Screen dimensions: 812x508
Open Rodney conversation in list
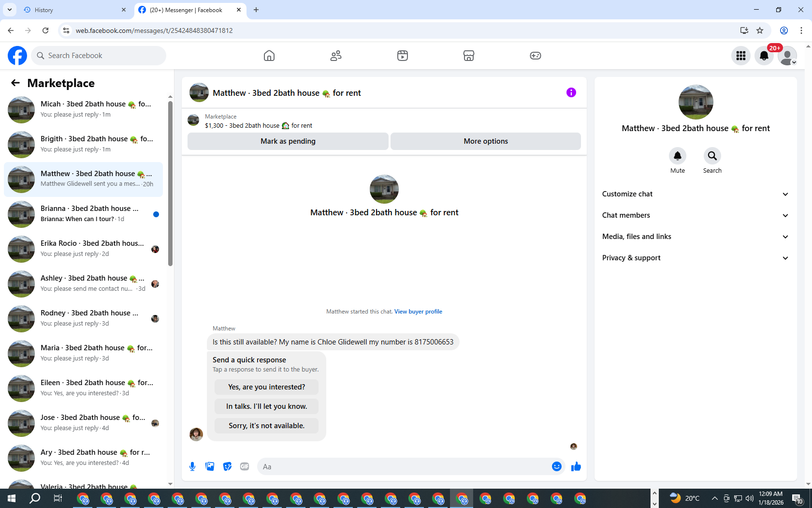click(83, 319)
